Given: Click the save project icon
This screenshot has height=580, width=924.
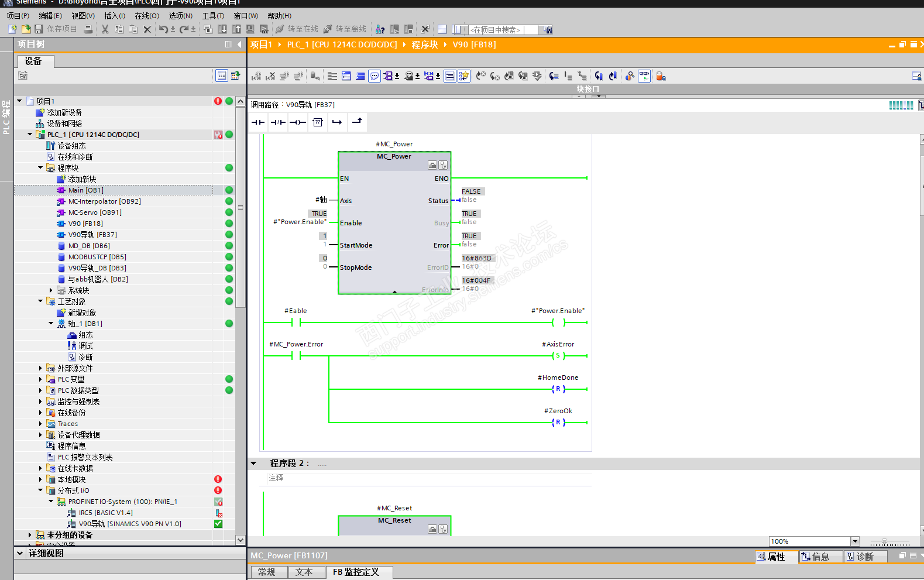Looking at the screenshot, I should click(39, 29).
